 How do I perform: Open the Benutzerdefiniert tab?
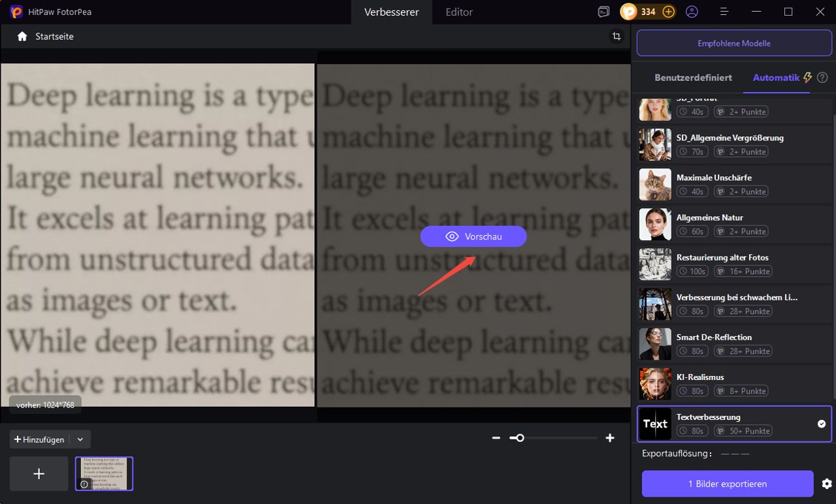tap(693, 78)
